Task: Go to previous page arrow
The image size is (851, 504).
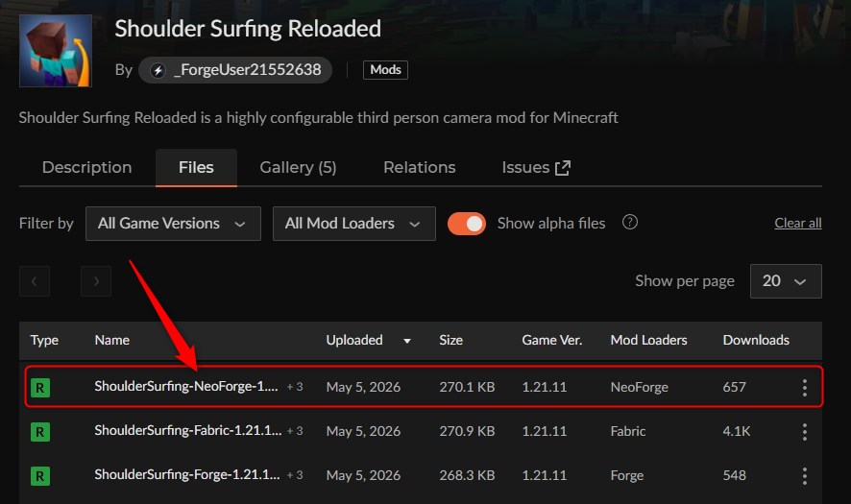Action: coord(35,281)
